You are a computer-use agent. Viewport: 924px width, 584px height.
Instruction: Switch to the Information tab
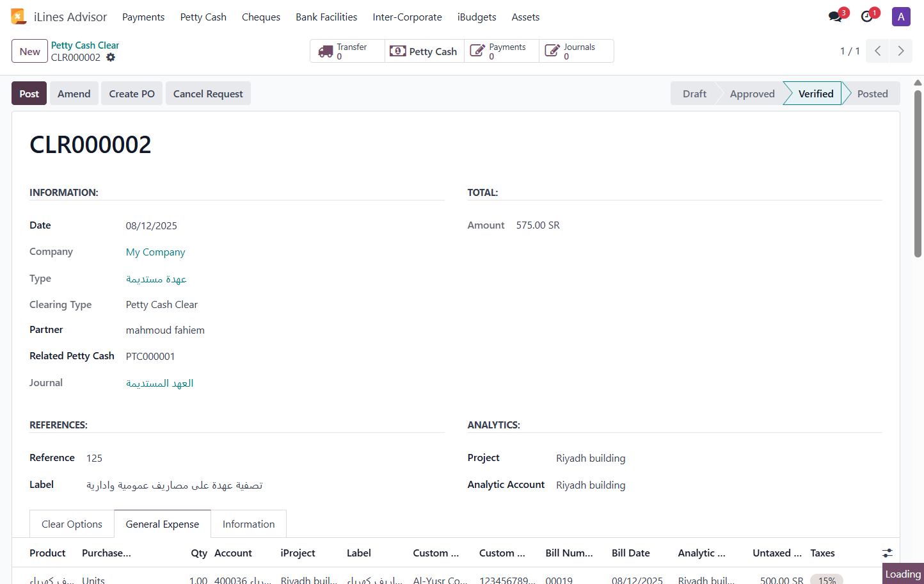248,524
